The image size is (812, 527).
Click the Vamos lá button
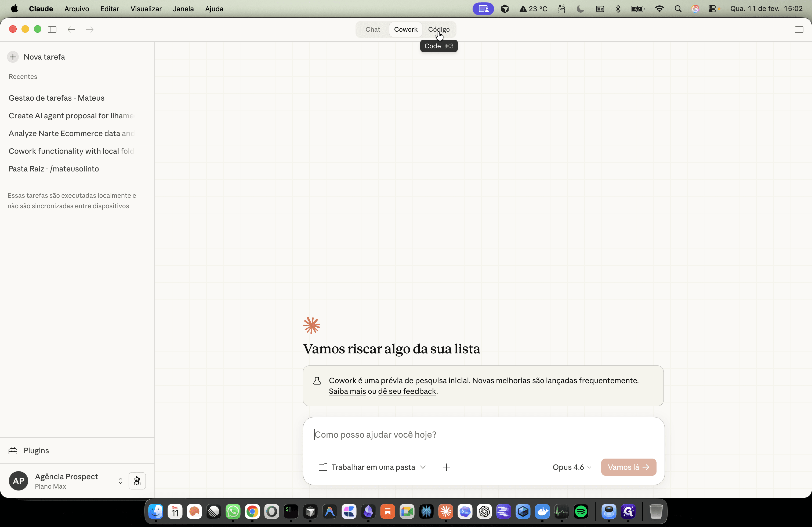click(628, 467)
